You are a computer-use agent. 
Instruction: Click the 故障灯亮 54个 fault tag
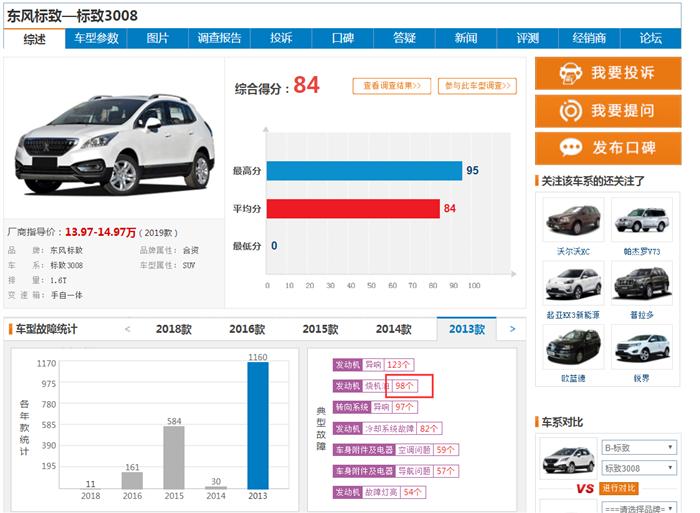[x=379, y=492]
